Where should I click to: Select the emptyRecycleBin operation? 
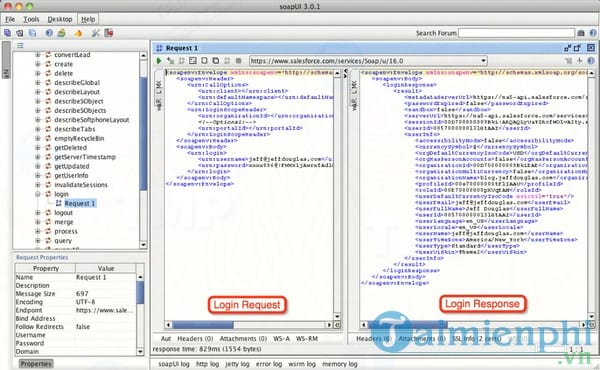pyautogui.click(x=79, y=139)
